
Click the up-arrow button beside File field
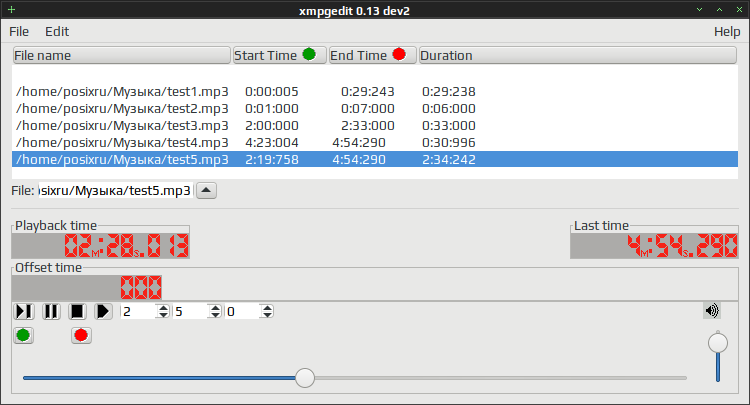click(206, 190)
